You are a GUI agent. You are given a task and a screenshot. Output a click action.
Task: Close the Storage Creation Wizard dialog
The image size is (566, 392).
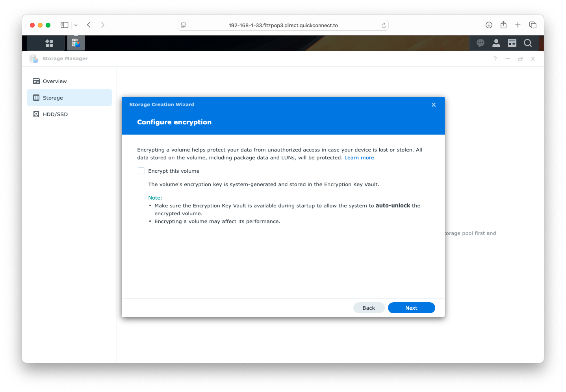tap(433, 105)
